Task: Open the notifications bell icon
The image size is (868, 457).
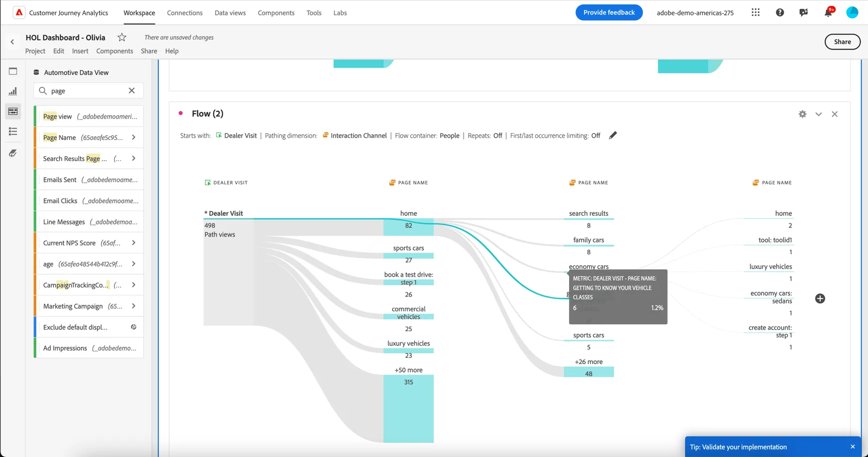Action: [828, 13]
